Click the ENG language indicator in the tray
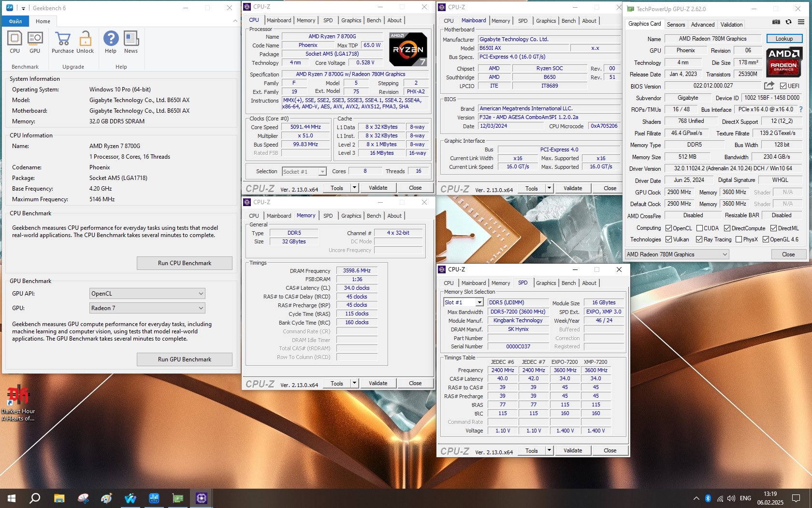The width and height of the screenshot is (812, 508). coord(745,498)
